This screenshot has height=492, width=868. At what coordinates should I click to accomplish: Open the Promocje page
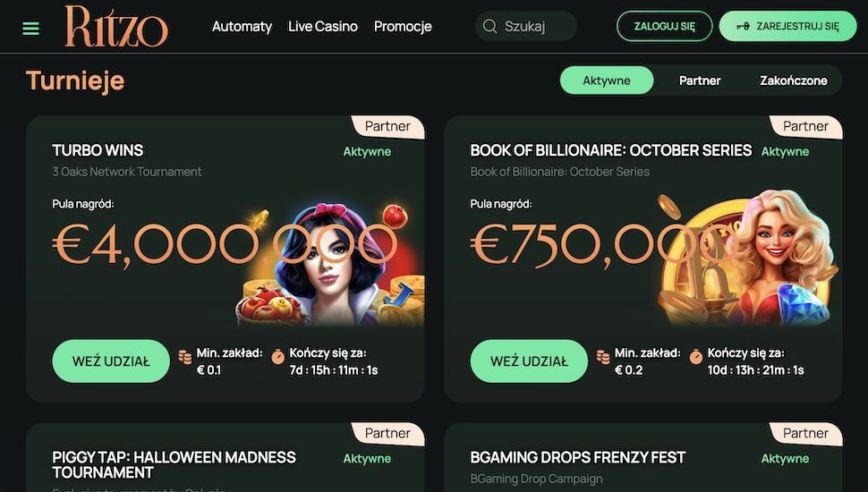click(403, 26)
